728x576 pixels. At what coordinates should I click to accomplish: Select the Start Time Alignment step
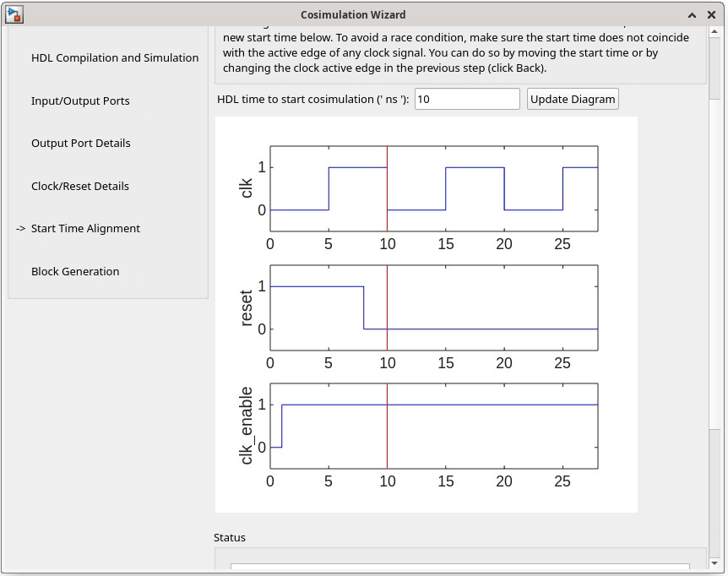pyautogui.click(x=85, y=229)
